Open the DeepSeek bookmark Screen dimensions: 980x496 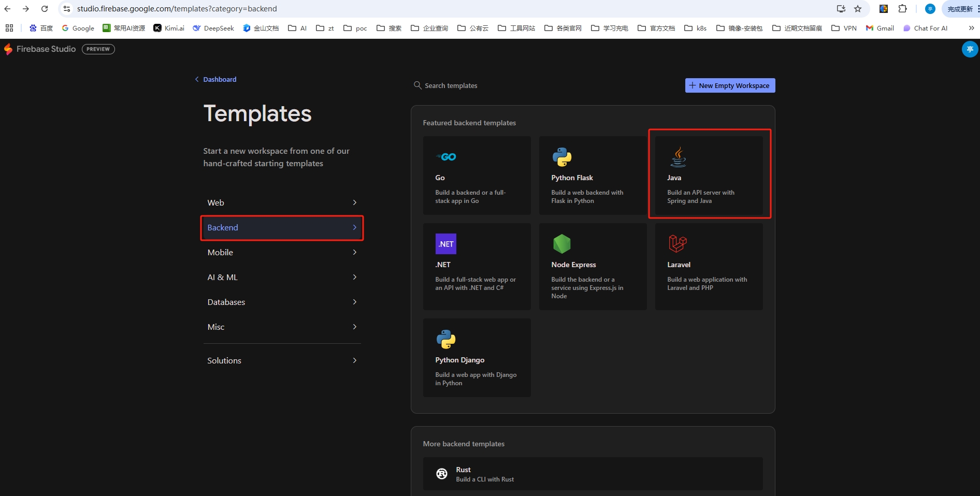(x=213, y=28)
